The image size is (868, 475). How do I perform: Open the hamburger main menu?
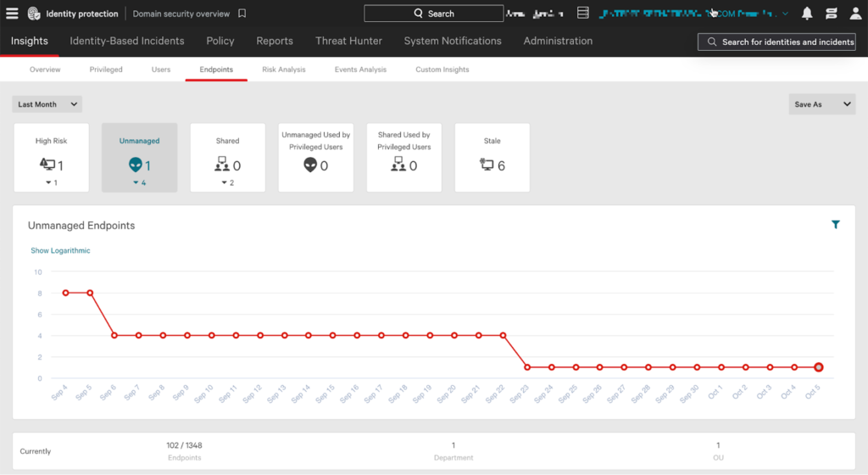(x=12, y=14)
